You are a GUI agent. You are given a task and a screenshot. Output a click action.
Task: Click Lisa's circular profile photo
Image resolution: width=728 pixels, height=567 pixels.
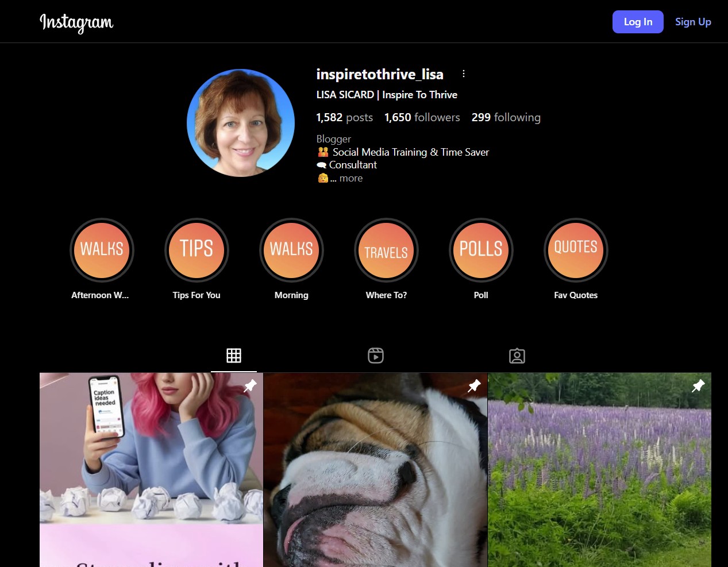240,122
